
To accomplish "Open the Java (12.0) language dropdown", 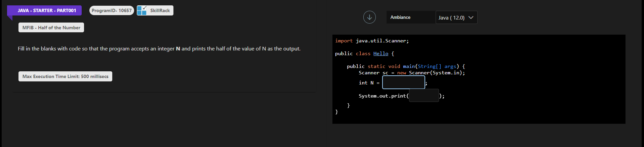I will (456, 17).
